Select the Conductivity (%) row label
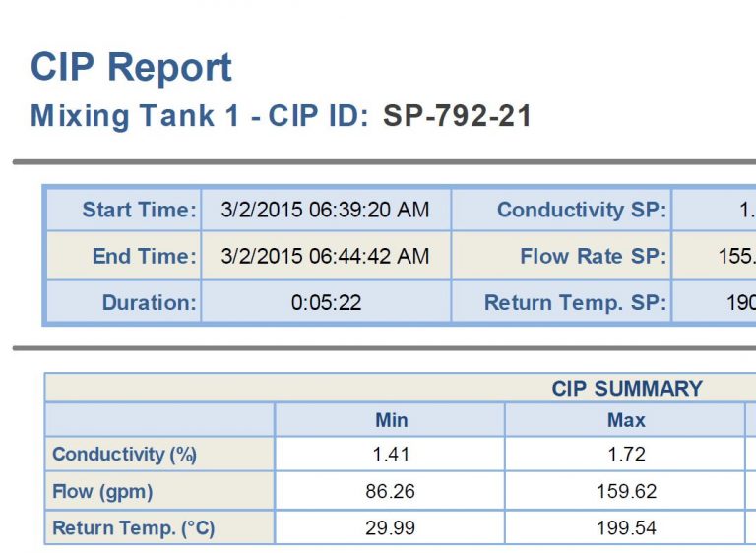The height and width of the screenshot is (553, 756). 124,454
